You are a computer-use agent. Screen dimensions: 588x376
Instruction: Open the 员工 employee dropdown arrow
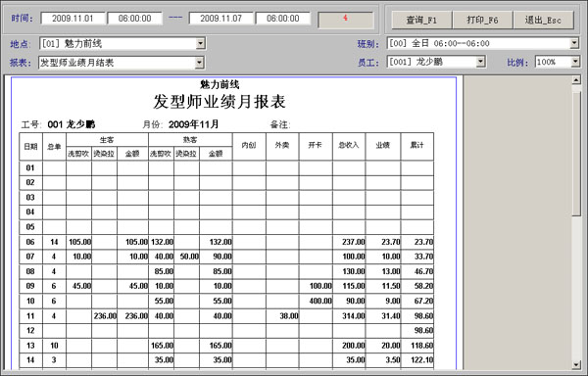point(481,62)
